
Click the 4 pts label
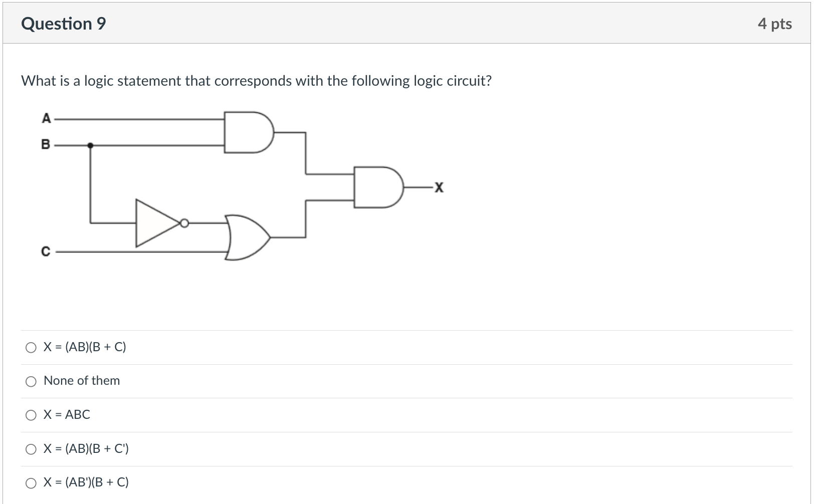(776, 23)
